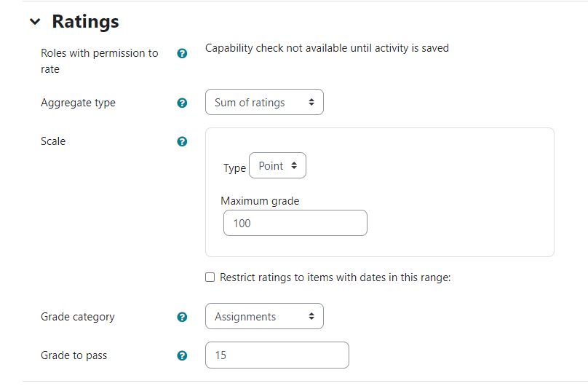Screen dimensions: 588x386
Task: Open the scale Type dropdown showing Point
Action: [x=277, y=166]
